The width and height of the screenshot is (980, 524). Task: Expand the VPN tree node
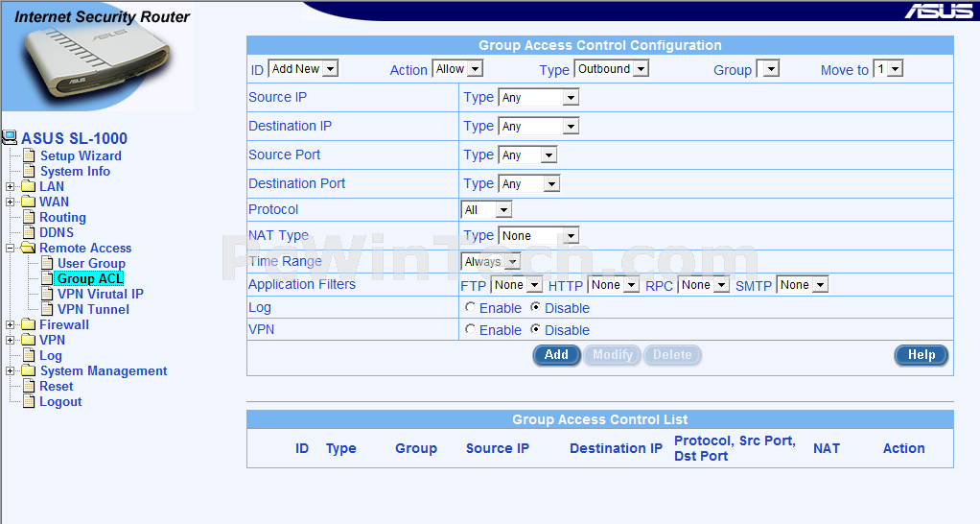(10, 340)
